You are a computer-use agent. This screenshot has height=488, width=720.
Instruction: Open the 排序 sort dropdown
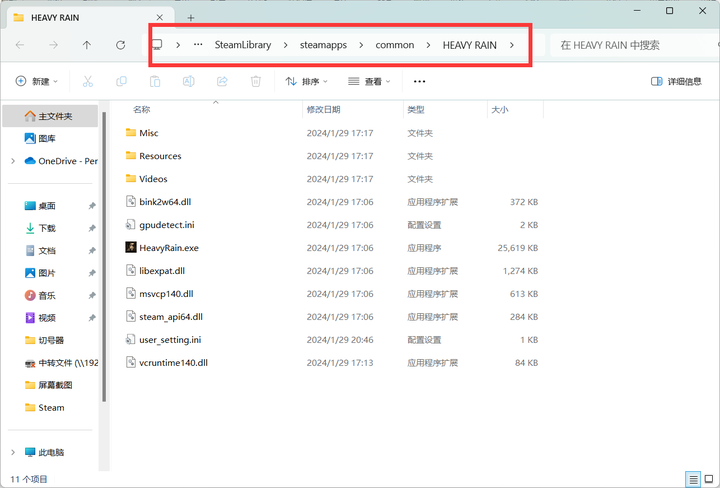306,81
